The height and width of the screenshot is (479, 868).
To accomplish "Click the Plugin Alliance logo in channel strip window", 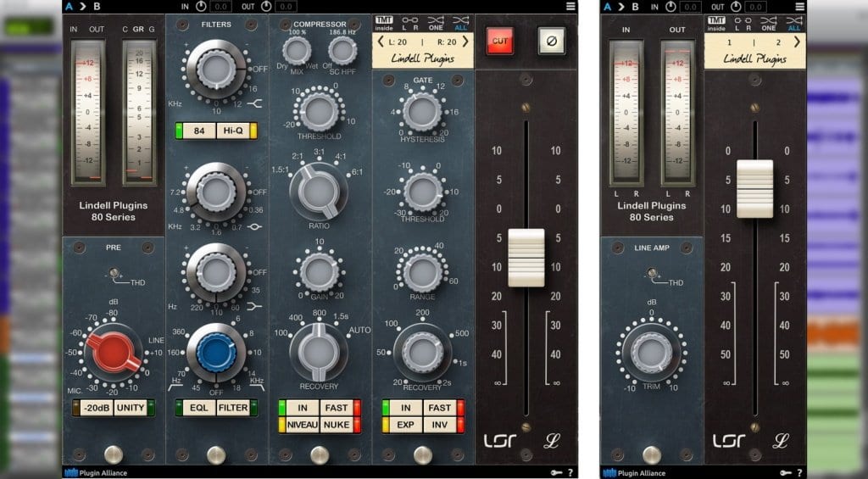I will (95, 473).
